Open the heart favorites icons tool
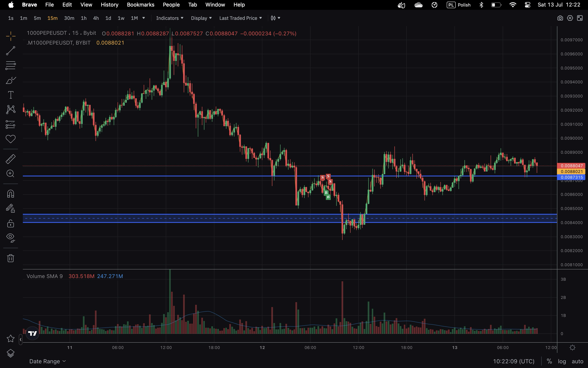Image resolution: width=588 pixels, height=368 pixels. pos(11,139)
